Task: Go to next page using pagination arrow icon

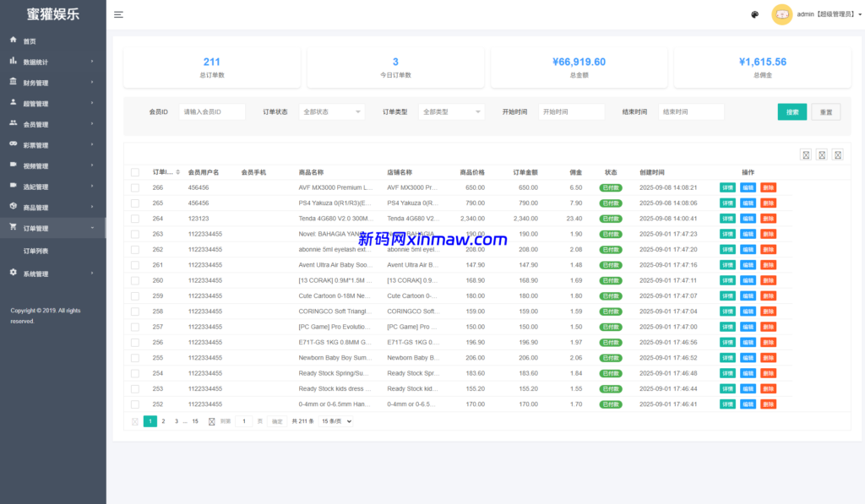Action: coord(212,421)
